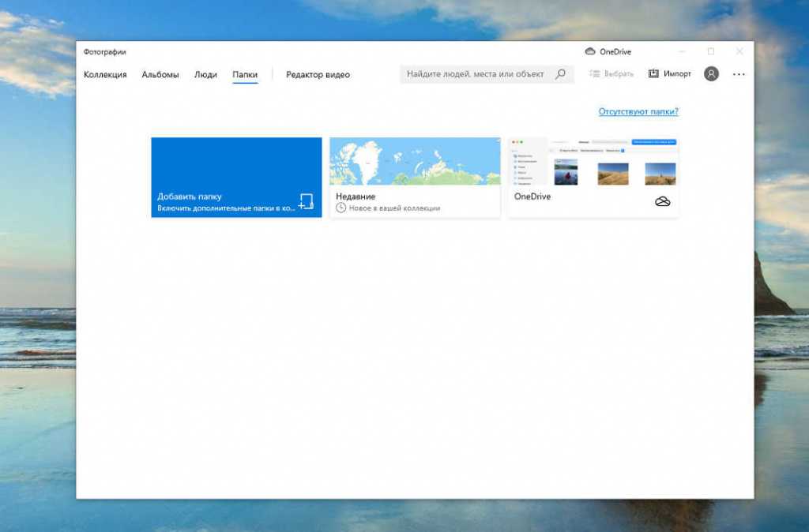Screen dimensions: 809x532
Task: Switch to the Коллекция tab
Action: 105,75
